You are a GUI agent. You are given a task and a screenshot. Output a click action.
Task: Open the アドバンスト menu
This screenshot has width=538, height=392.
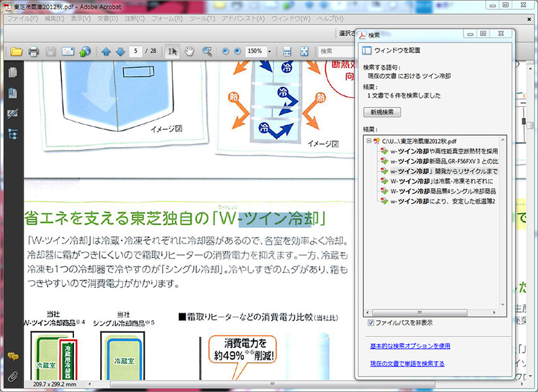pyautogui.click(x=245, y=18)
